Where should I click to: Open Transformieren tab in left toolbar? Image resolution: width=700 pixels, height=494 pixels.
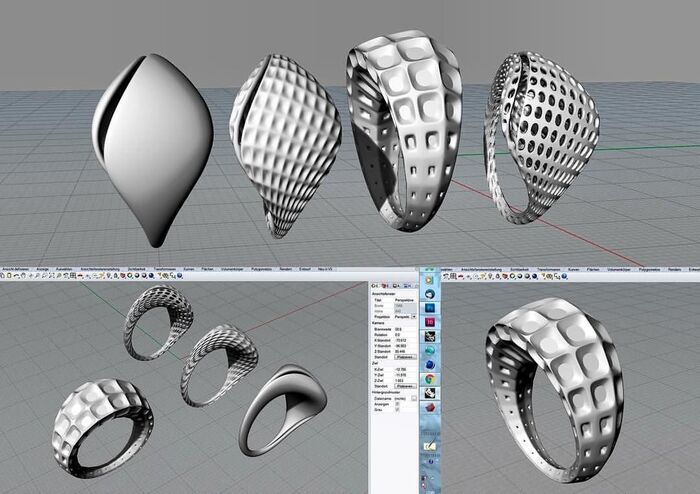[165, 269]
